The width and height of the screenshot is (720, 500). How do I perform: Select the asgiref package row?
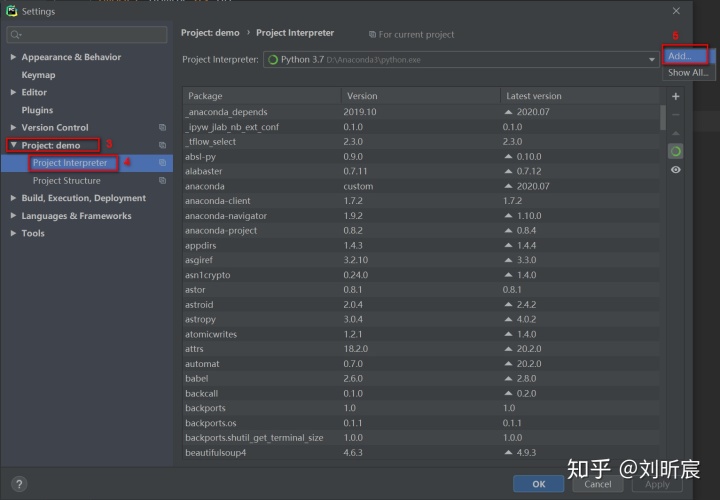pyautogui.click(x=421, y=260)
